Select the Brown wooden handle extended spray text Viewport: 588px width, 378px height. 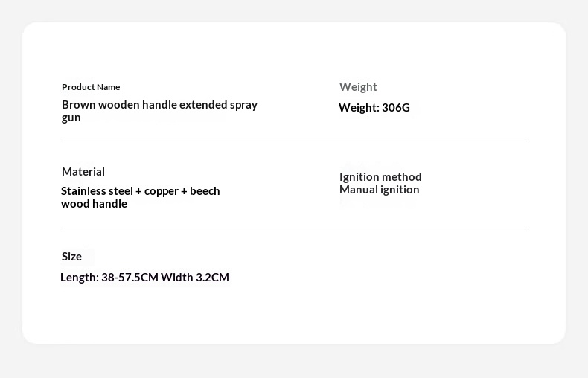pyautogui.click(x=159, y=105)
